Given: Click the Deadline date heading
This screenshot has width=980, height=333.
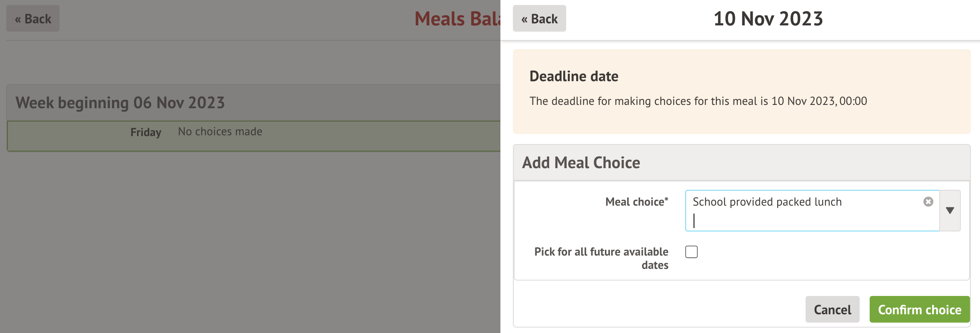Looking at the screenshot, I should pyautogui.click(x=574, y=77).
